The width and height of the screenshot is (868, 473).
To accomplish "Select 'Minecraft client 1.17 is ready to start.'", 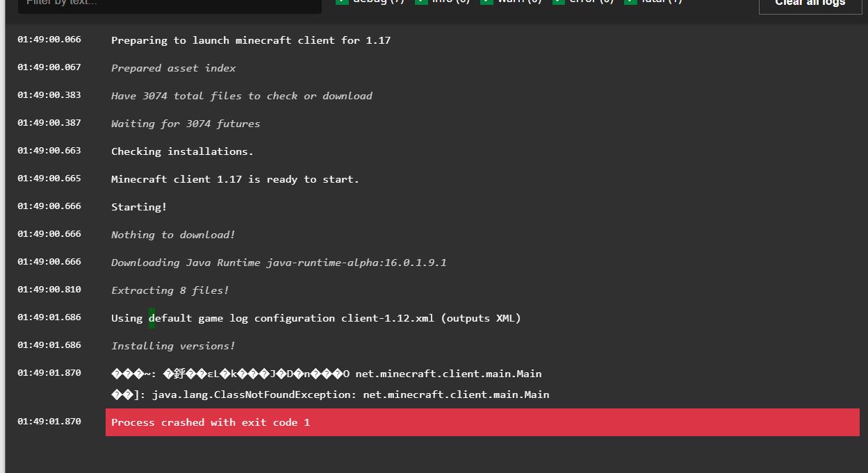I will coord(236,179).
